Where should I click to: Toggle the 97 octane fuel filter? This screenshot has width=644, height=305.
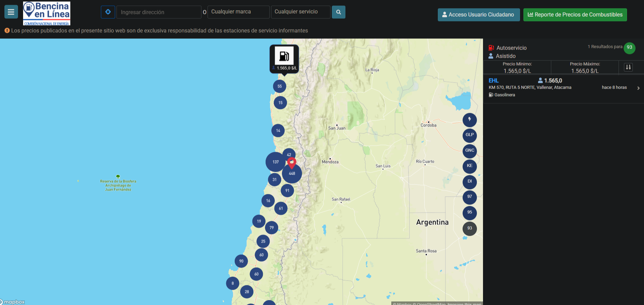click(470, 197)
